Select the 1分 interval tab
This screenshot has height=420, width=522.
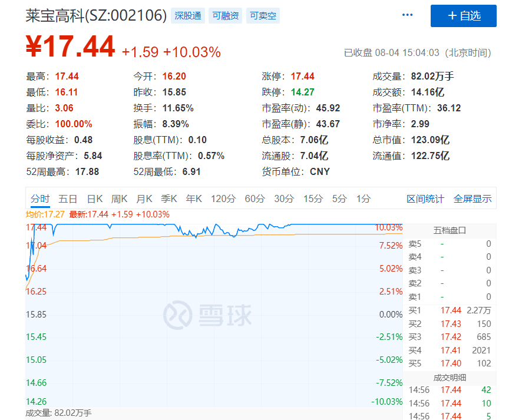pos(364,199)
